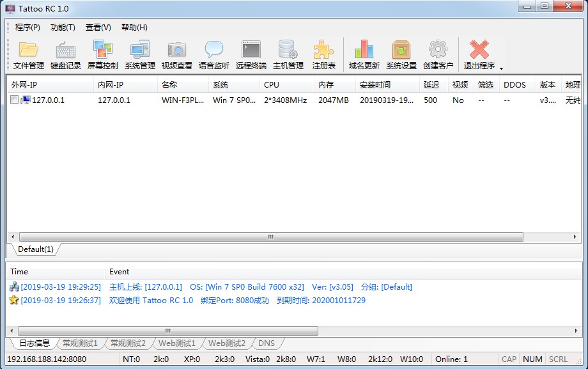Sort by the 筛选 column header
The height and width of the screenshot is (369, 588).
tap(486, 85)
